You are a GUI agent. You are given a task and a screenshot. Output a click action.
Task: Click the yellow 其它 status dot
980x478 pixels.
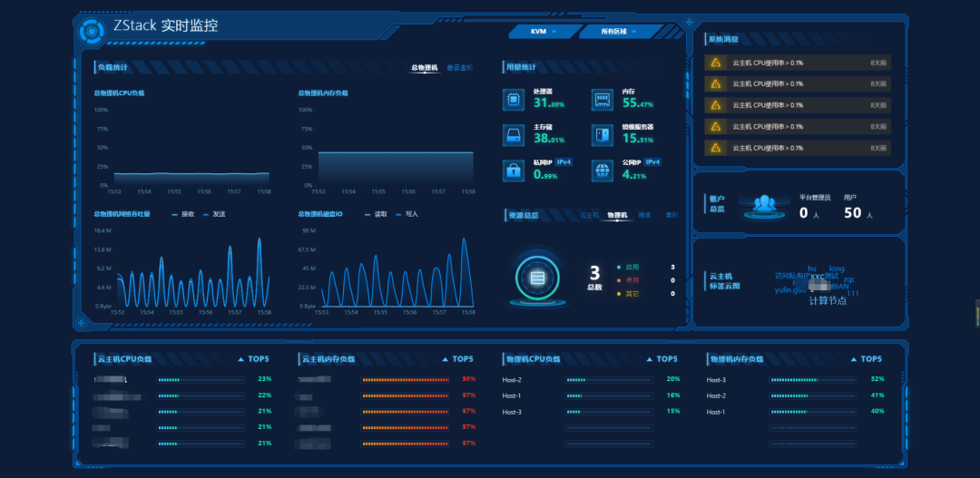pyautogui.click(x=619, y=293)
